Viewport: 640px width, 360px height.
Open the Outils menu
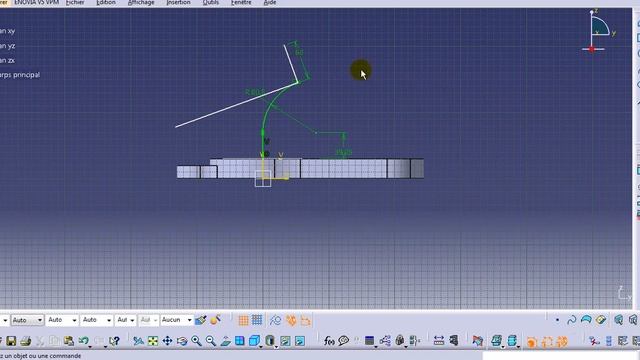[211, 2]
